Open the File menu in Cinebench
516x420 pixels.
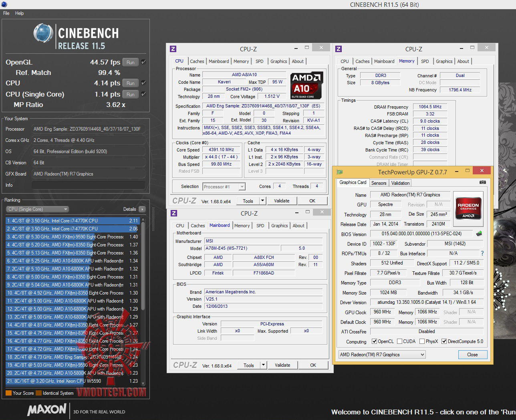coord(6,13)
